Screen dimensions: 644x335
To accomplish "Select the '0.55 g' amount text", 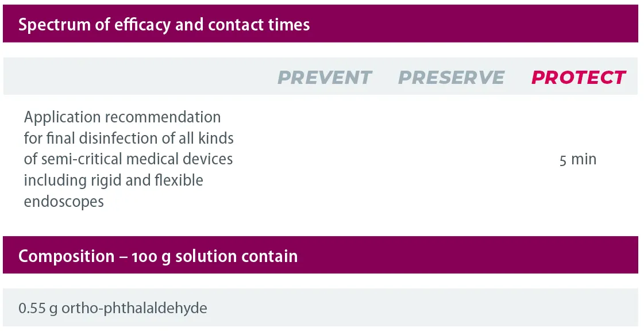I will pyautogui.click(x=36, y=309).
